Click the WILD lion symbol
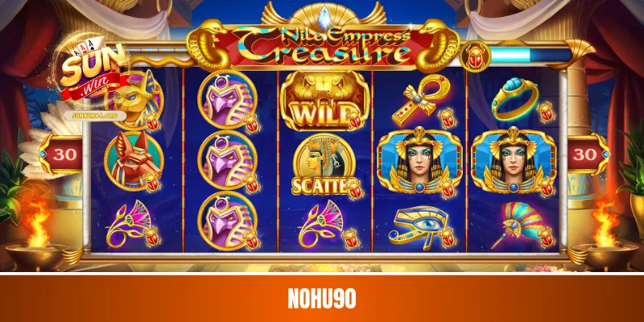The image size is (644, 322). [x=324, y=101]
